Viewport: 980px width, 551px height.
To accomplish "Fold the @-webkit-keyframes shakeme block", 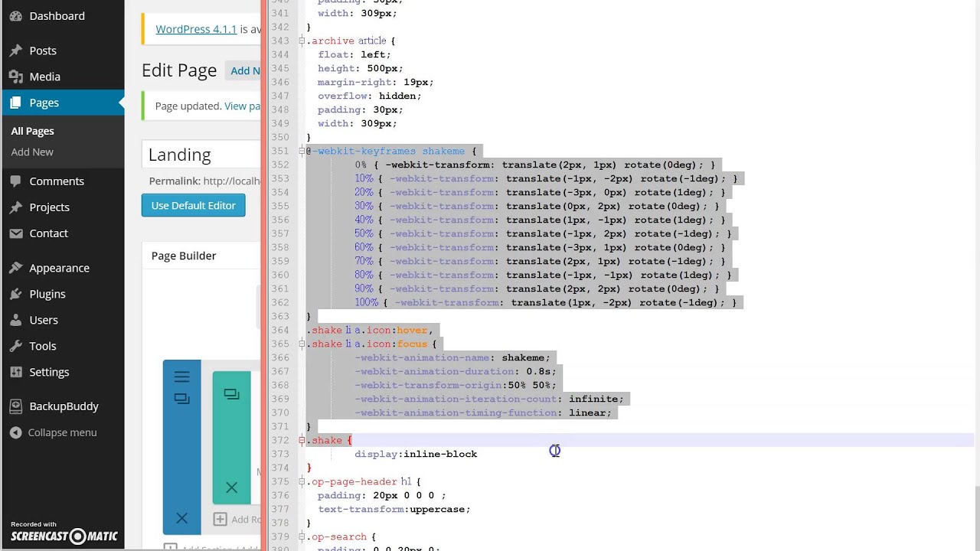I will click(302, 151).
